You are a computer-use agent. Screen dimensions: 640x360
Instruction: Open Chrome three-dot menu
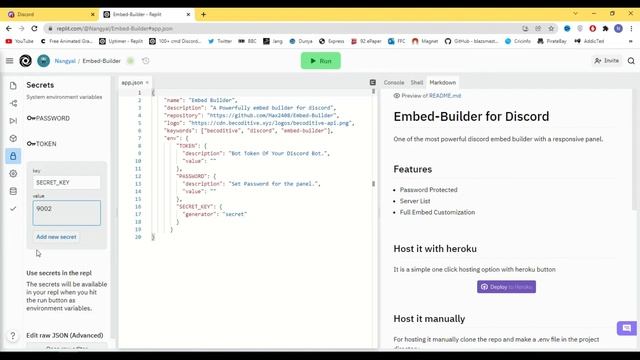(x=631, y=28)
